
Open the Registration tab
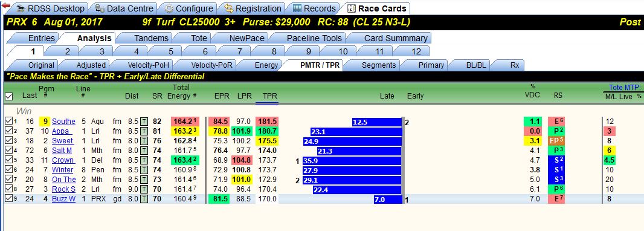pos(253,8)
